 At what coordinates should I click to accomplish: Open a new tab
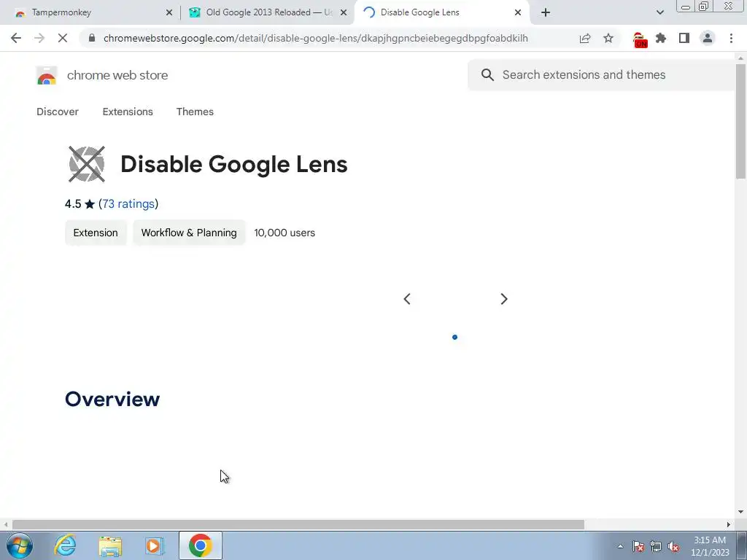pyautogui.click(x=546, y=12)
